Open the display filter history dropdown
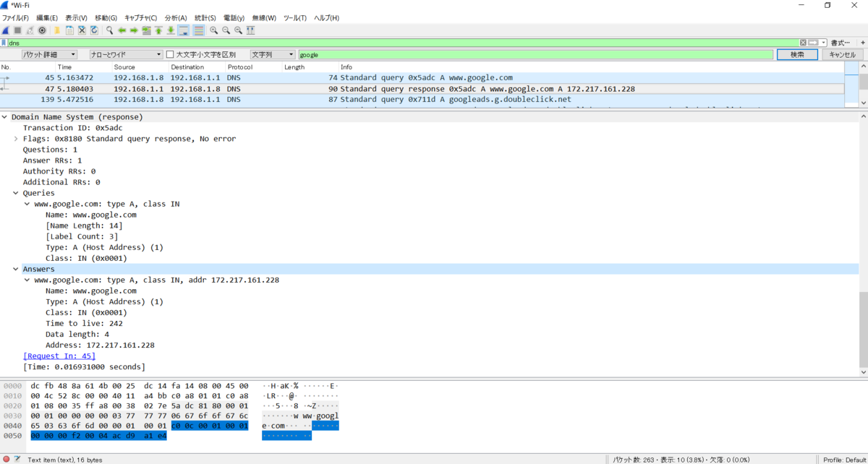This screenshot has height=464, width=868. [823, 43]
